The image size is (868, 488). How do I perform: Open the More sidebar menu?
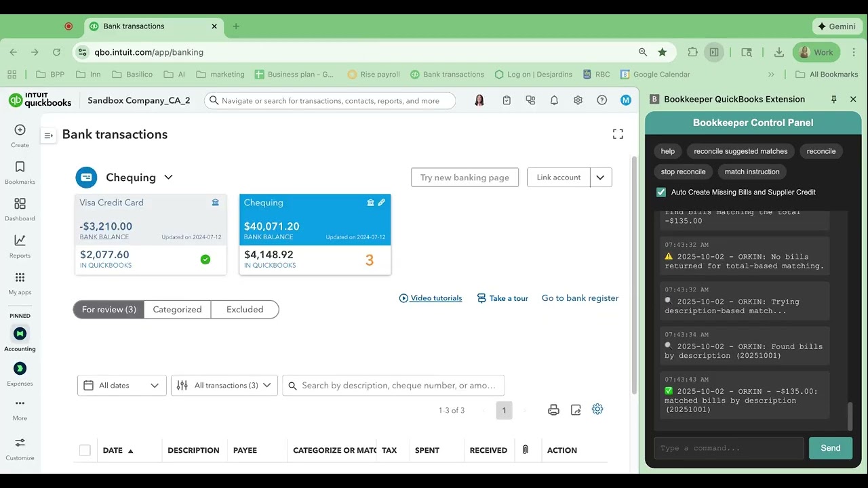point(20,409)
